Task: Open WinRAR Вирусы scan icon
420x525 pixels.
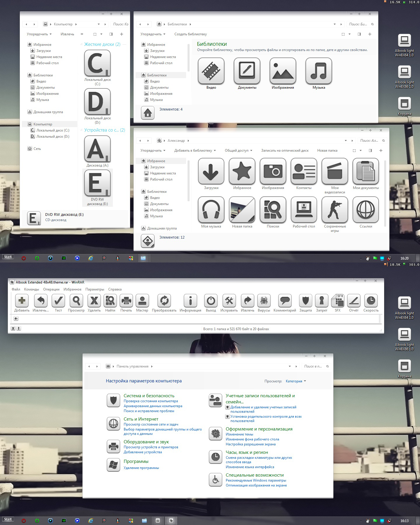Action: (264, 301)
